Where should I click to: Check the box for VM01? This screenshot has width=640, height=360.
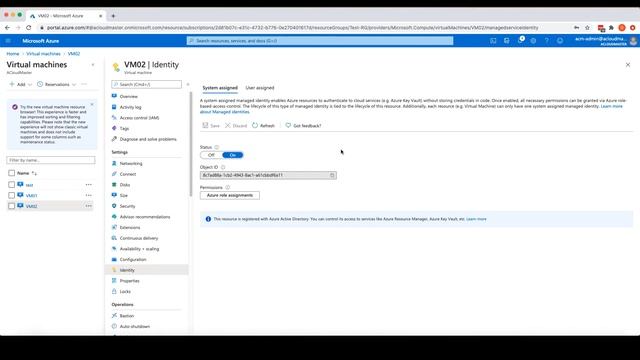tap(11, 196)
